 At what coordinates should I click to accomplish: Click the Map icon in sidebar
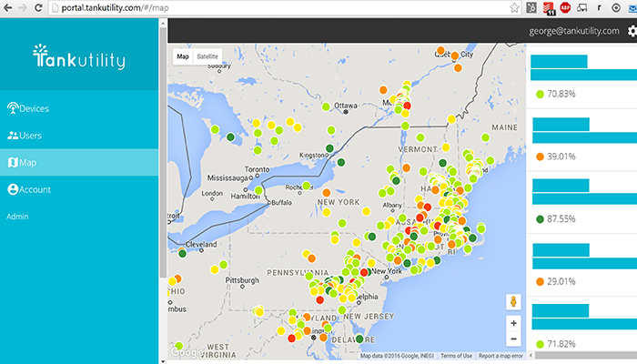[x=13, y=163]
